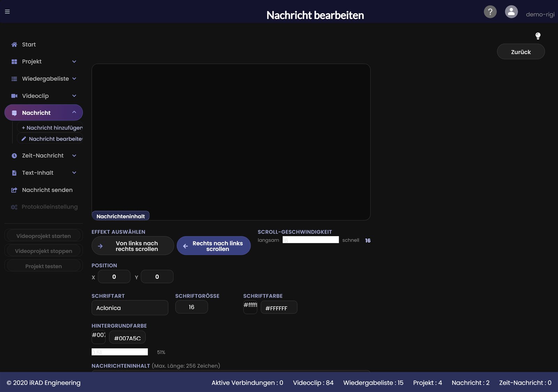The width and height of the screenshot is (558, 392).
Task: Click the Nachricht senden share icon
Action: click(14, 190)
